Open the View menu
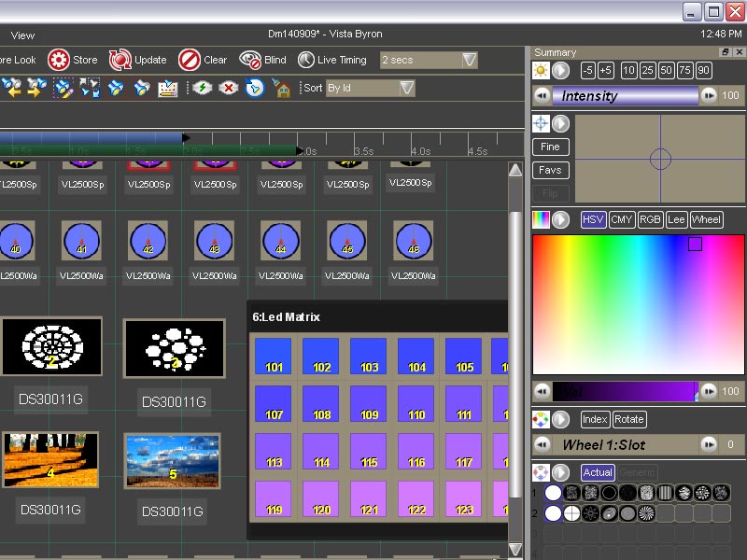This screenshot has width=747, height=560. 22,35
